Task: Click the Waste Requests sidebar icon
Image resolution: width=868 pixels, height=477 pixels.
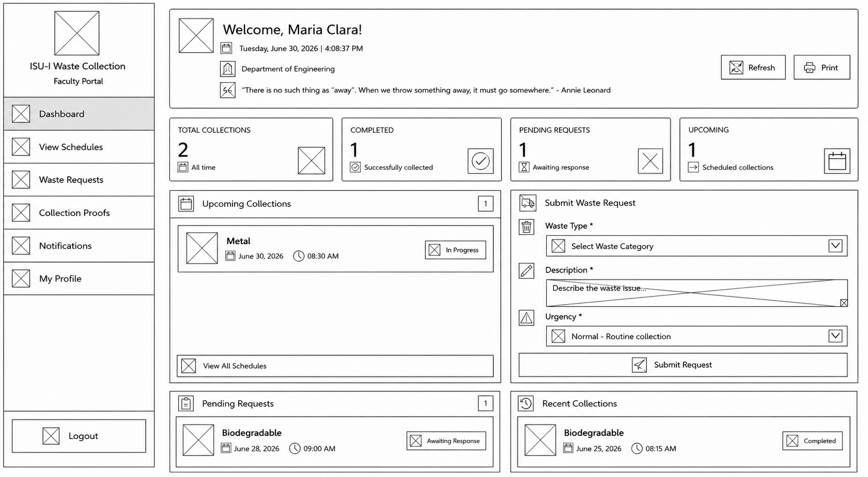Action: pos(21,180)
